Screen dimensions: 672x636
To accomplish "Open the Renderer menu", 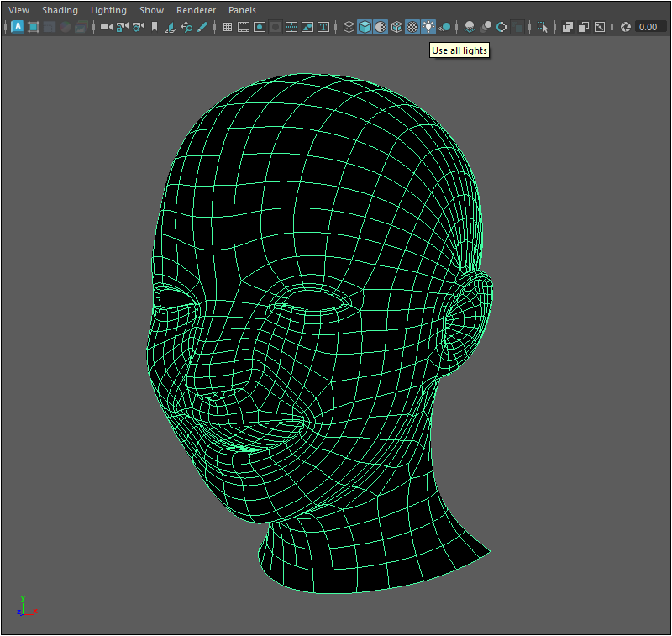I will pos(196,10).
